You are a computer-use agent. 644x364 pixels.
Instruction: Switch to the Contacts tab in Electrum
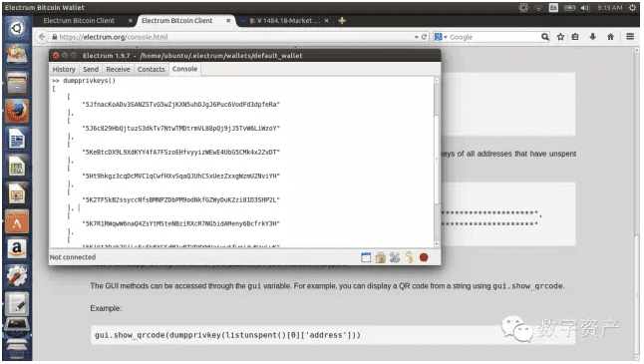click(x=152, y=70)
